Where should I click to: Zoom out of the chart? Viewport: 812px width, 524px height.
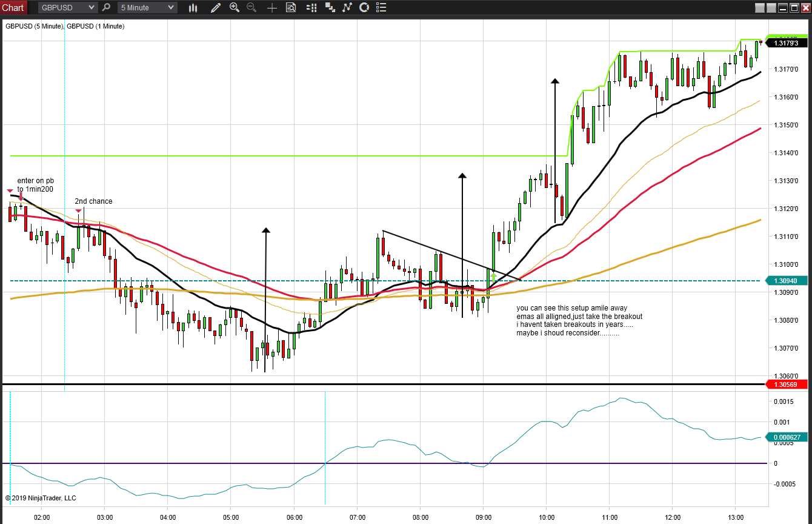click(251, 8)
